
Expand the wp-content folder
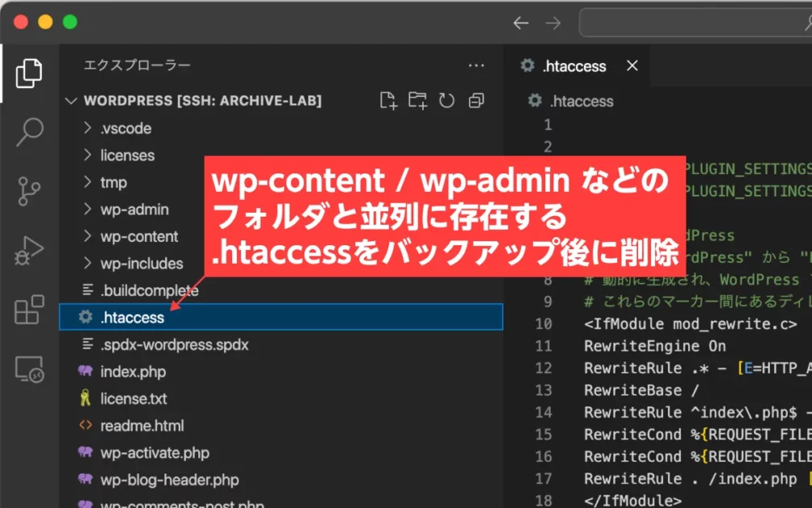click(139, 236)
